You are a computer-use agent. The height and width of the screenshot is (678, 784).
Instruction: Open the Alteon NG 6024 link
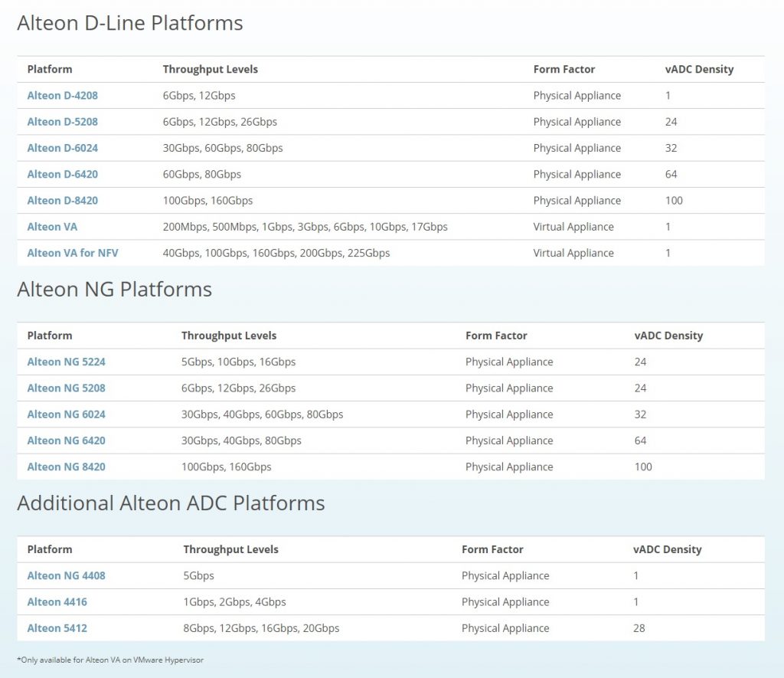67,414
